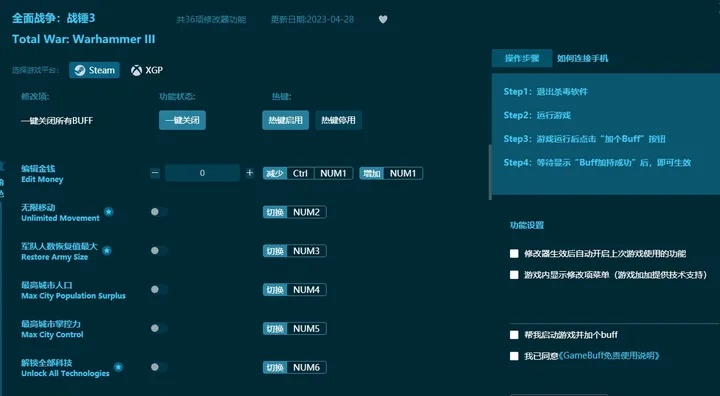Click the 更新日期:2023-04-28 text

[x=312, y=19]
